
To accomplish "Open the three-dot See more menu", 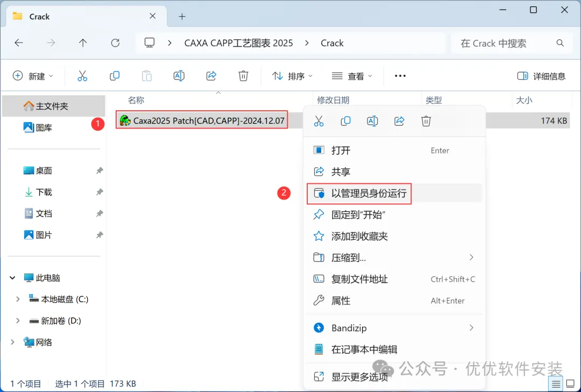I will 400,76.
